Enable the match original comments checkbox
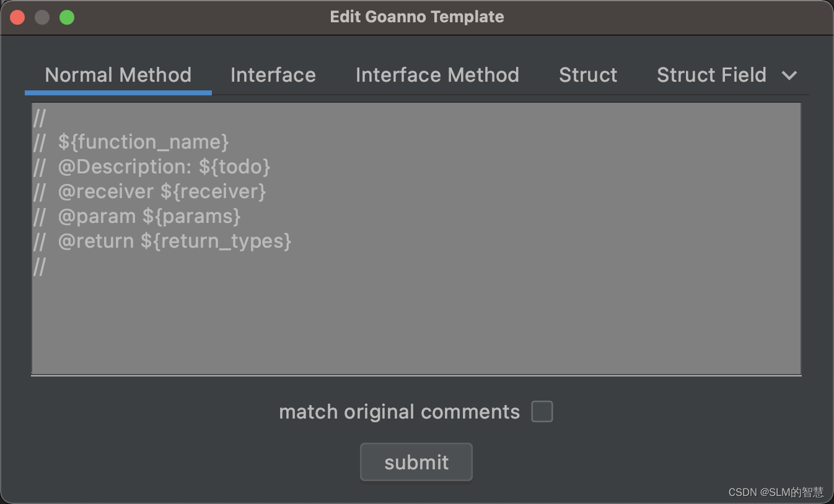Viewport: 834px width, 504px height. pyautogui.click(x=542, y=412)
